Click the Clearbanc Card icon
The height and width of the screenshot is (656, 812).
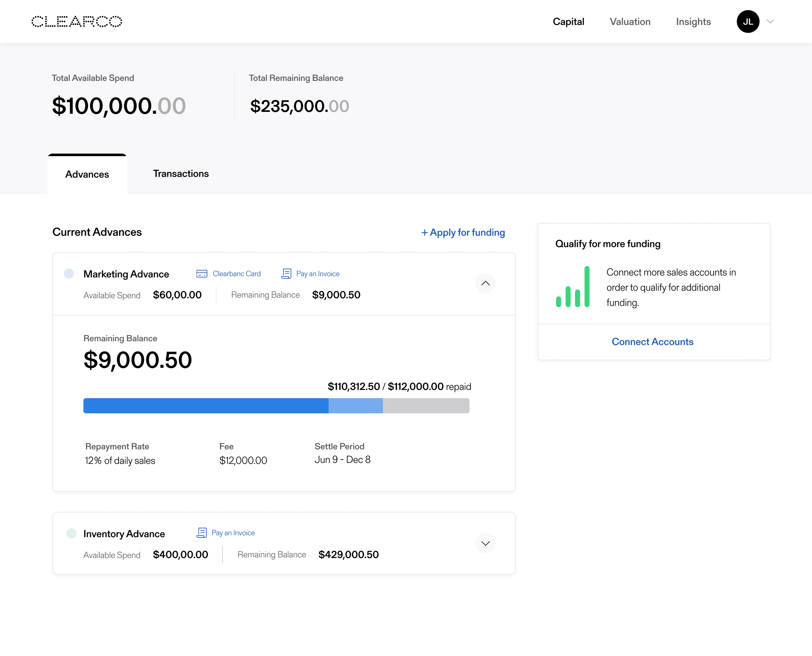click(x=202, y=274)
